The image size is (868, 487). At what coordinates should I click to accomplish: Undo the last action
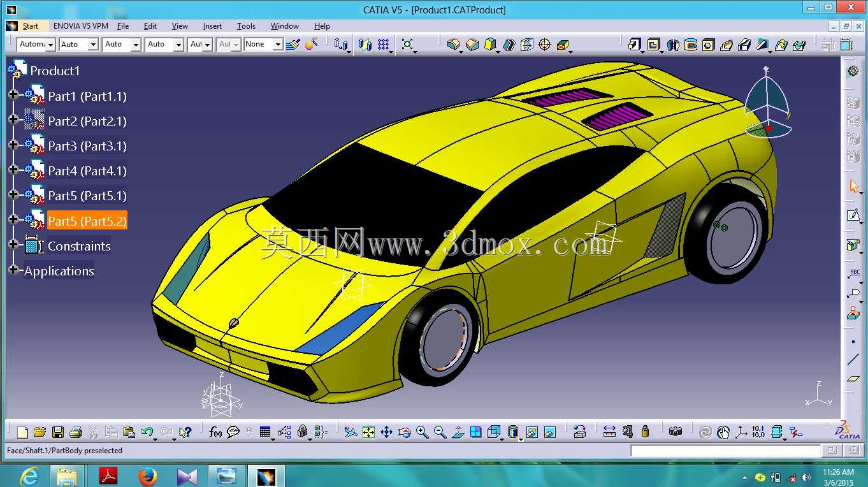click(147, 432)
